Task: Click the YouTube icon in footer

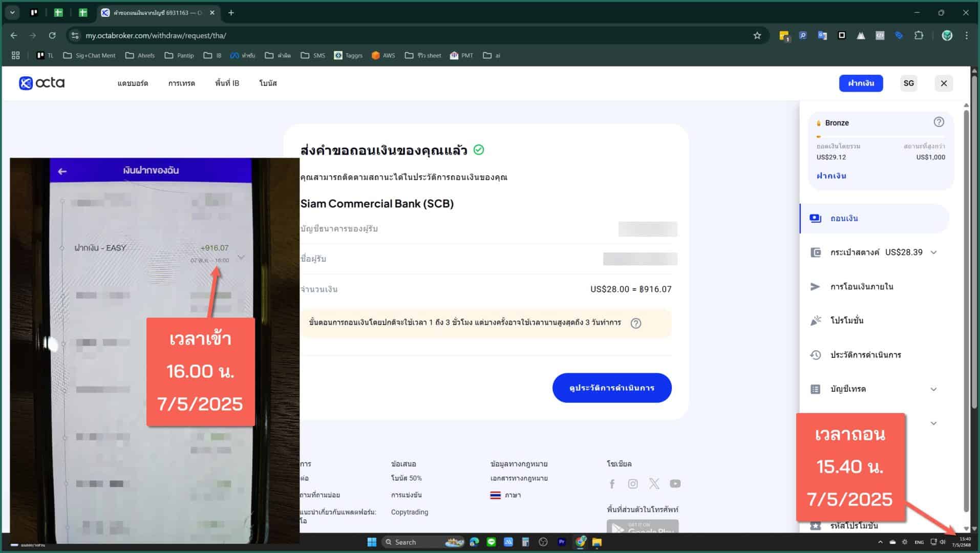Action: point(675,484)
